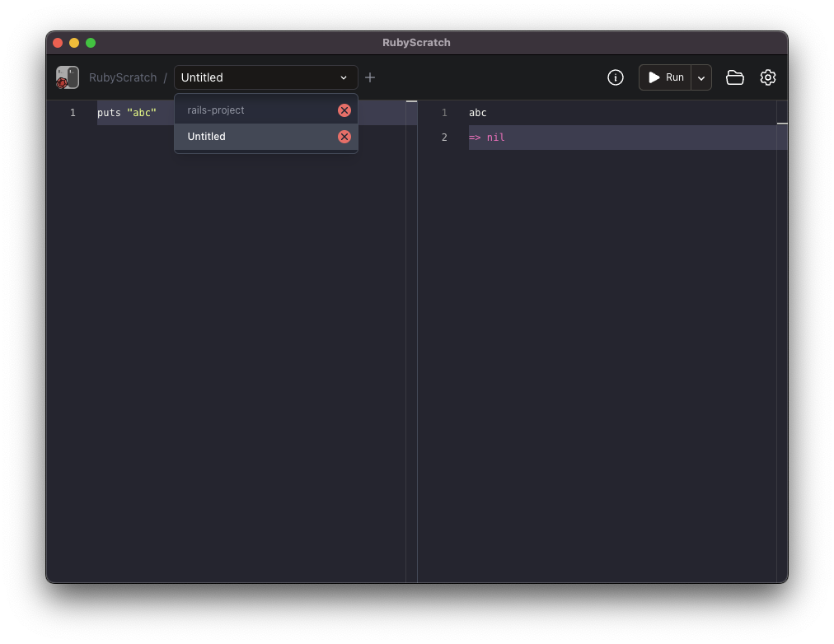Run the code with Run button
This screenshot has width=834, height=644.
pos(665,77)
